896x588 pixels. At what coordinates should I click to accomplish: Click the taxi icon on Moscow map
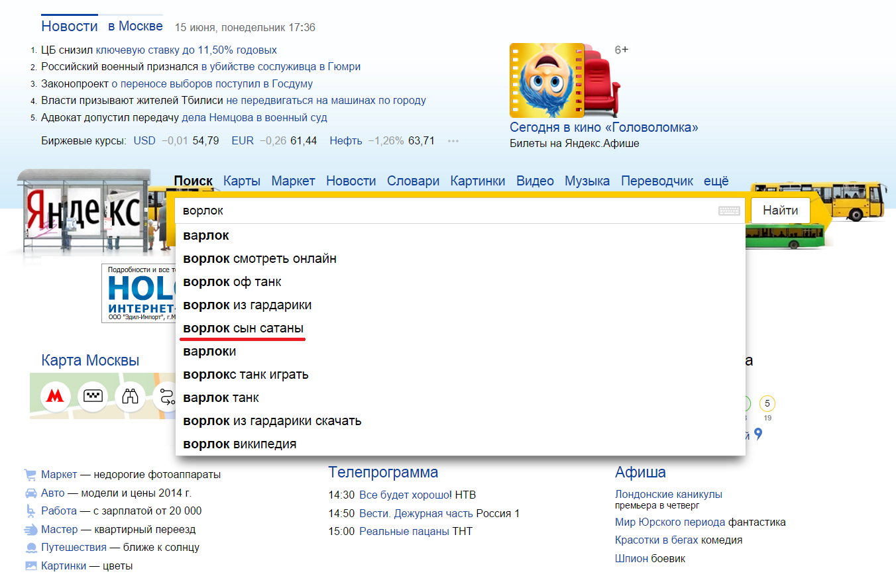pos(93,397)
